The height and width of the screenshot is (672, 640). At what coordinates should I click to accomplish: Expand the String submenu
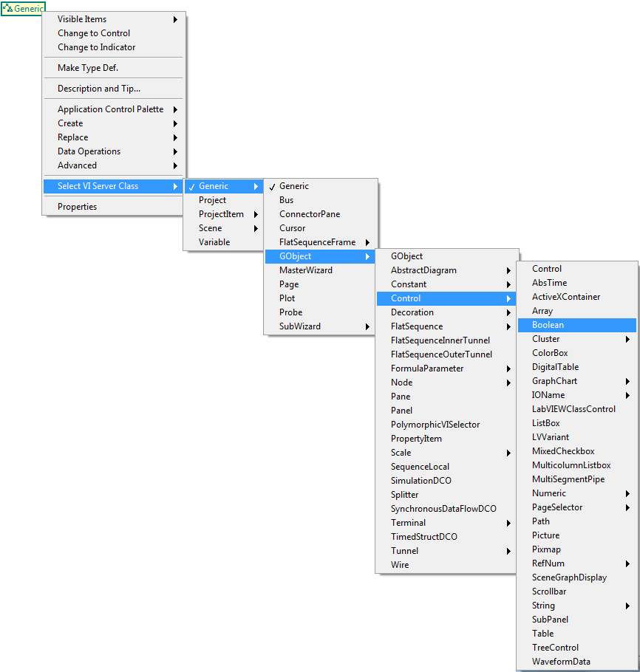pyautogui.click(x=577, y=606)
